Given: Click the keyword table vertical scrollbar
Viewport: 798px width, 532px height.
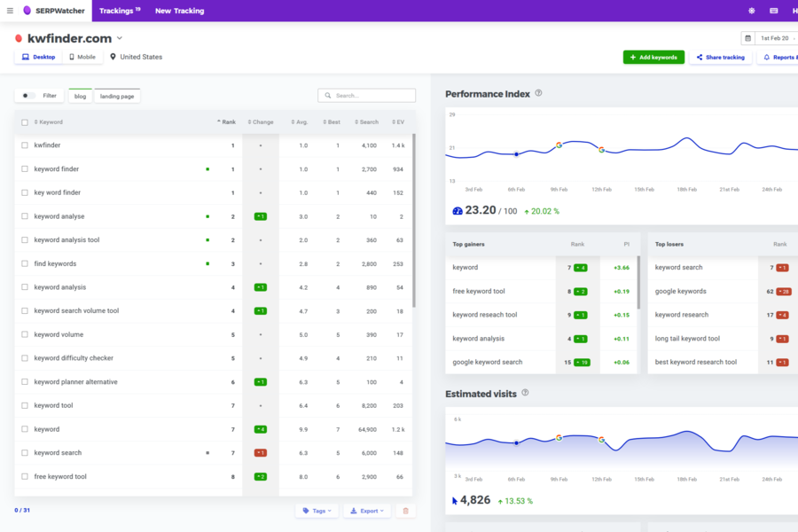Looking at the screenshot, I should tap(414, 221).
